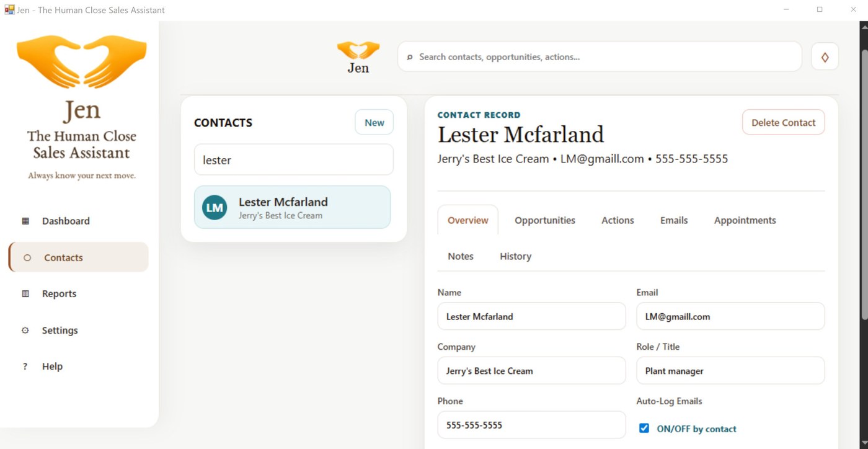This screenshot has height=449, width=868.
Task: Select the LM avatar for Lester Mcfarland
Action: [x=215, y=208]
